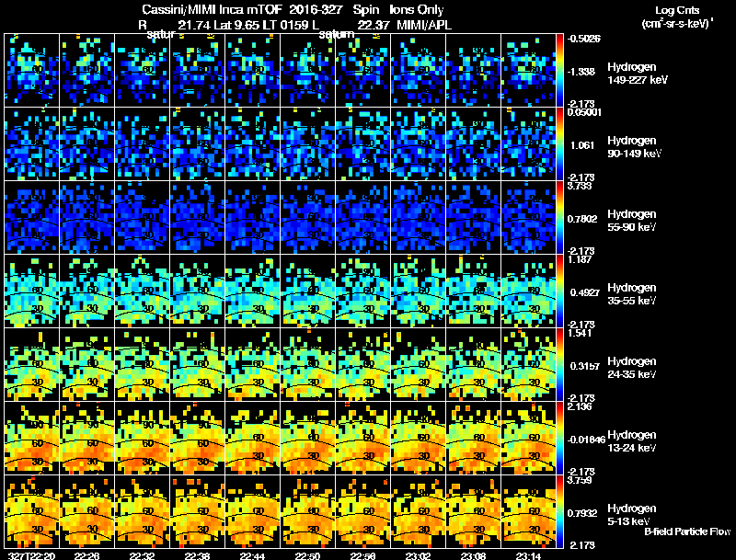This screenshot has height=560, width=736.
Task: Click the '0.3157' colorbar value
Action: coord(585,366)
